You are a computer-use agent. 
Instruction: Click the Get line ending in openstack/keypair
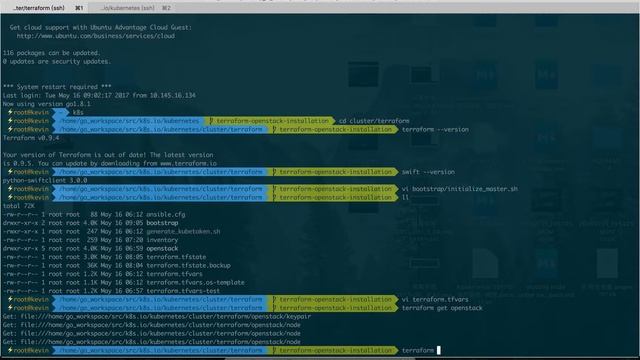(157, 316)
